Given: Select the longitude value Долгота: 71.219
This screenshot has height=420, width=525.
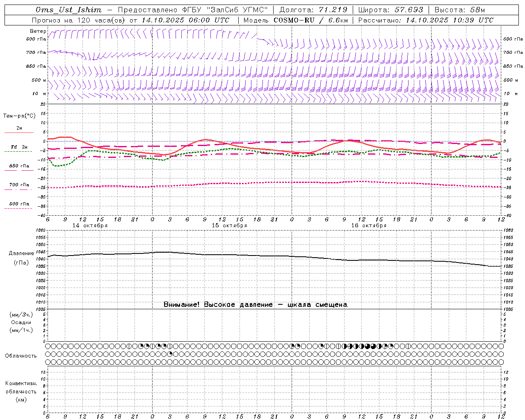Looking at the screenshot, I should (x=313, y=10).
